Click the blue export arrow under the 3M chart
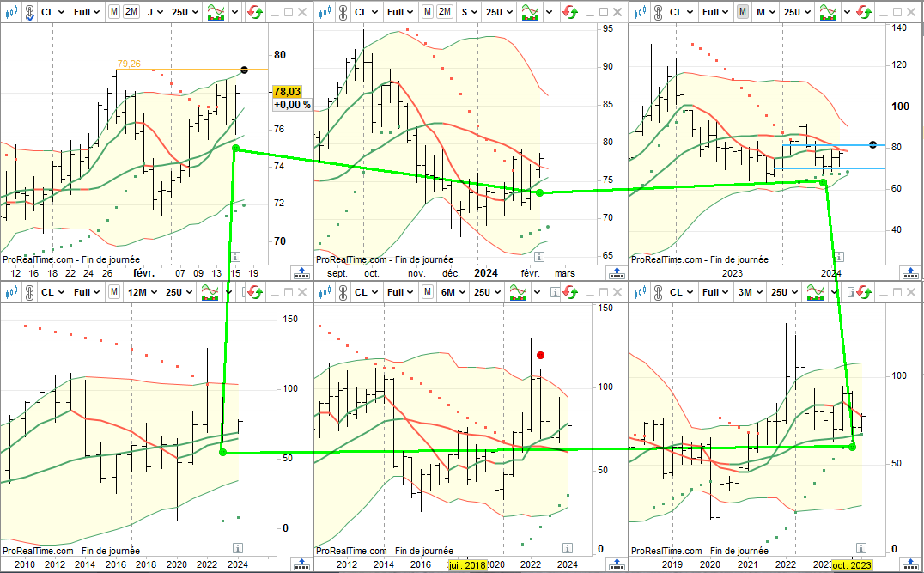This screenshot has width=924, height=573. (x=911, y=564)
